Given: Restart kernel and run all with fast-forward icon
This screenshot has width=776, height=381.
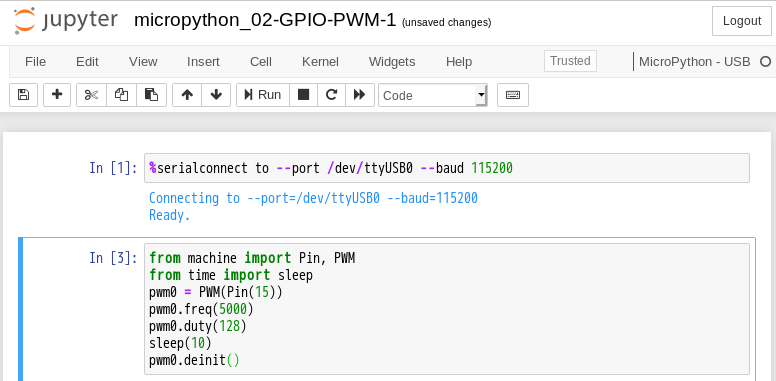Looking at the screenshot, I should (x=360, y=95).
